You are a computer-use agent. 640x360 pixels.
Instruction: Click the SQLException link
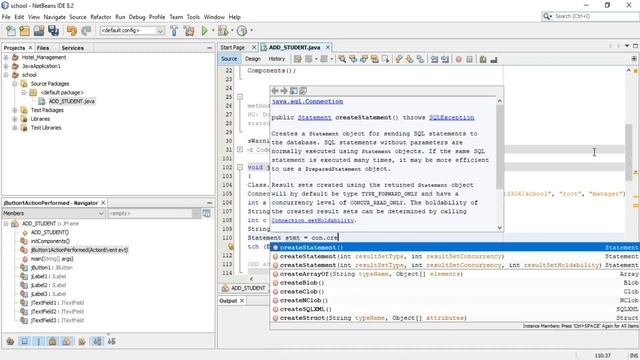451,118
